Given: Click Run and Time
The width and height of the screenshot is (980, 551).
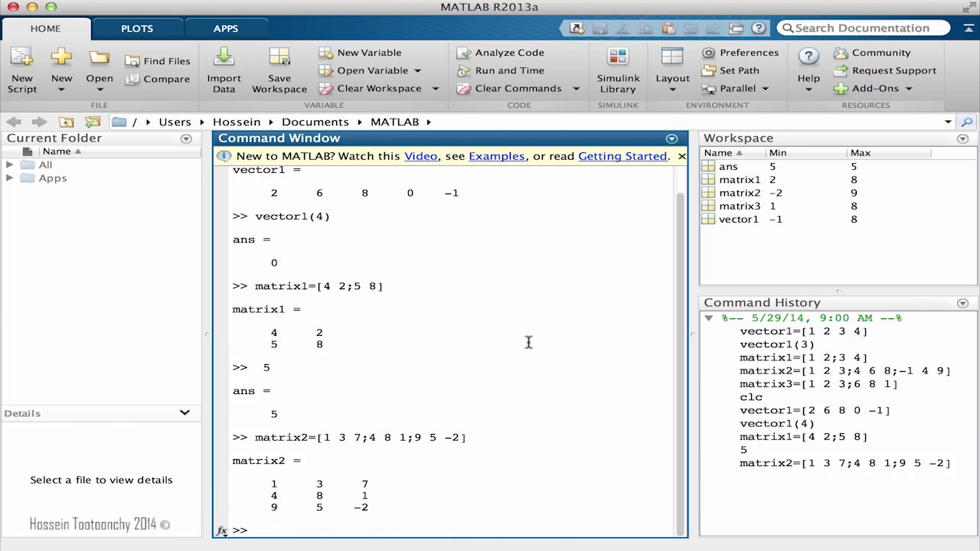Looking at the screenshot, I should coord(501,70).
